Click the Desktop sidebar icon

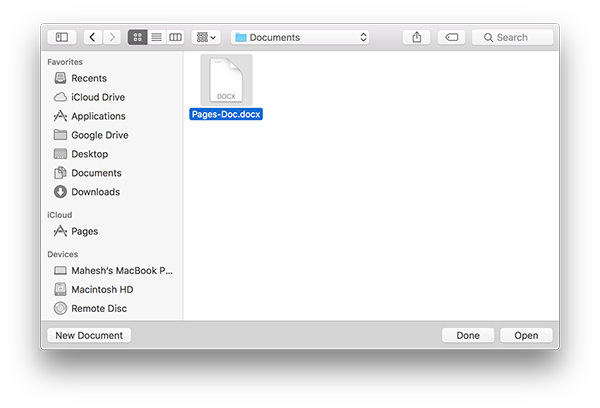pos(60,154)
